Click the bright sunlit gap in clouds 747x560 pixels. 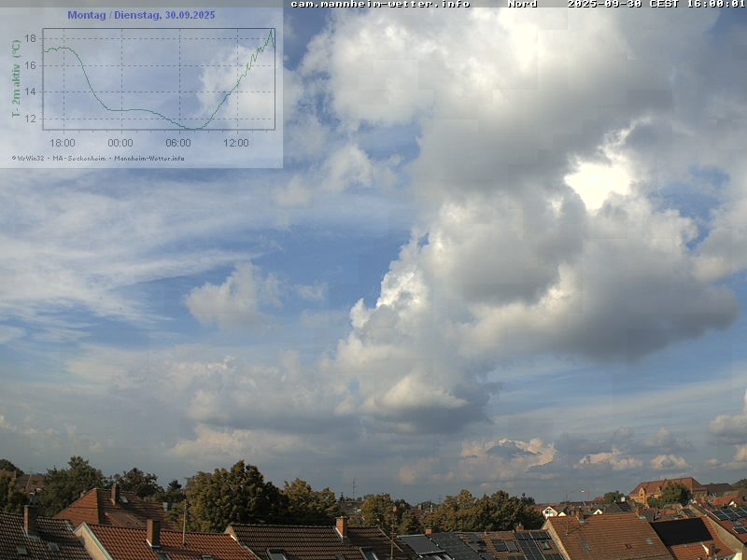pos(598,180)
